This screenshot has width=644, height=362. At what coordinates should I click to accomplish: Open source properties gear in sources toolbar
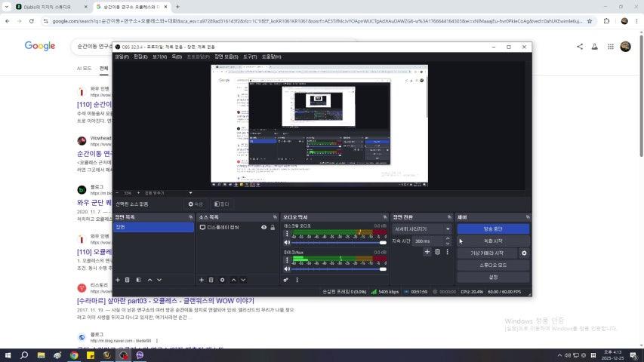[222, 280]
